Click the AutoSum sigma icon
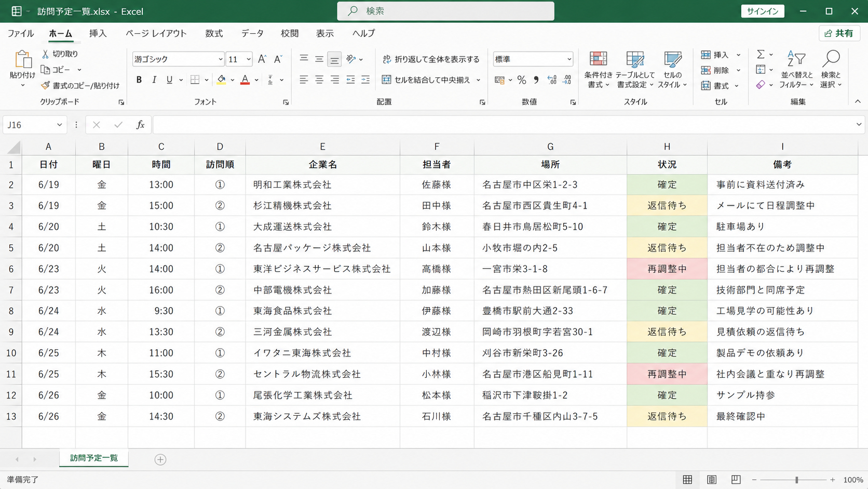This screenshot has width=868, height=489. [x=761, y=54]
